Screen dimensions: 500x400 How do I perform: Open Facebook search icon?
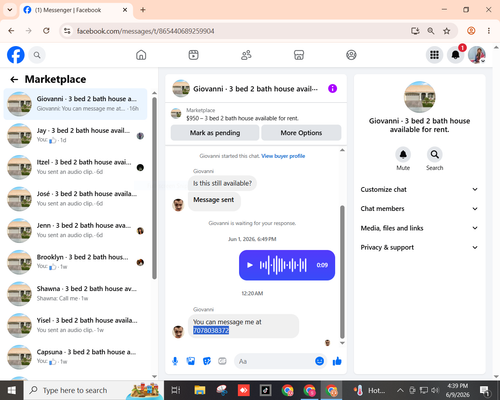pos(37,55)
